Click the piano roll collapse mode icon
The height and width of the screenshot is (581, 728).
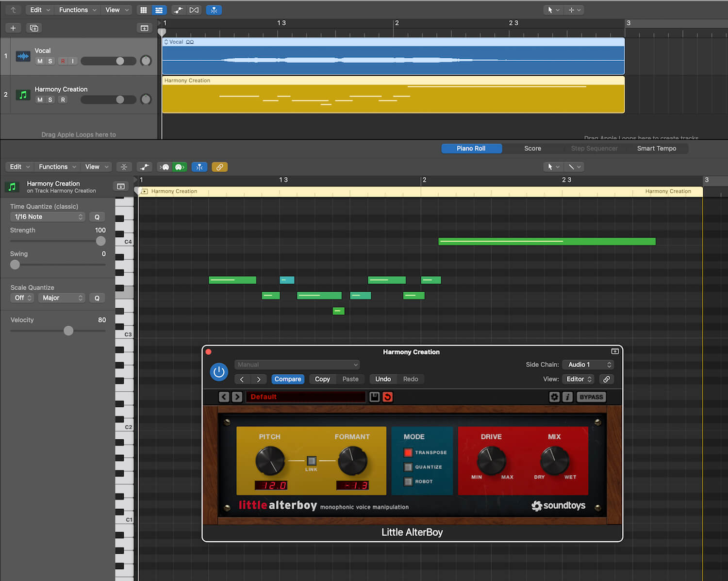124,167
